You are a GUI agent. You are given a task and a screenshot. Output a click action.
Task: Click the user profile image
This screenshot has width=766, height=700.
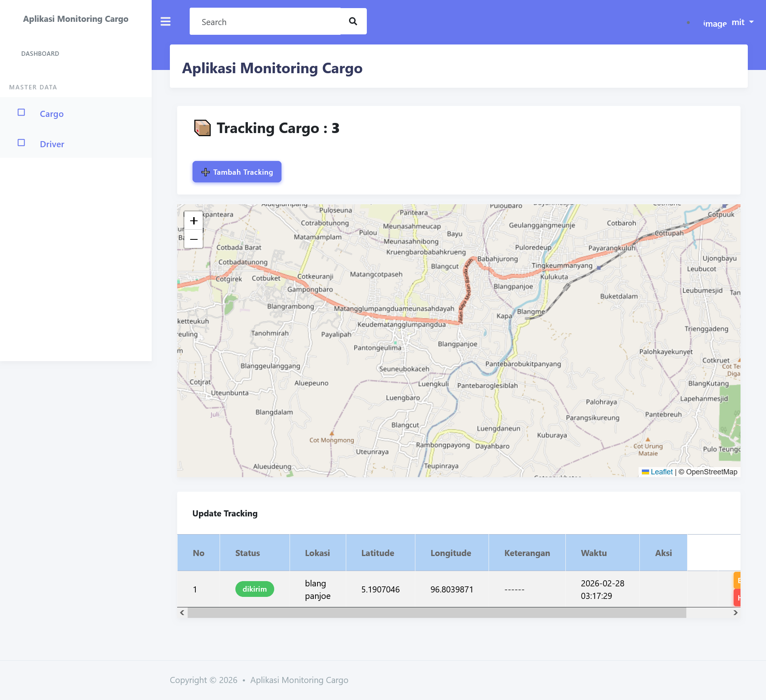(x=715, y=23)
